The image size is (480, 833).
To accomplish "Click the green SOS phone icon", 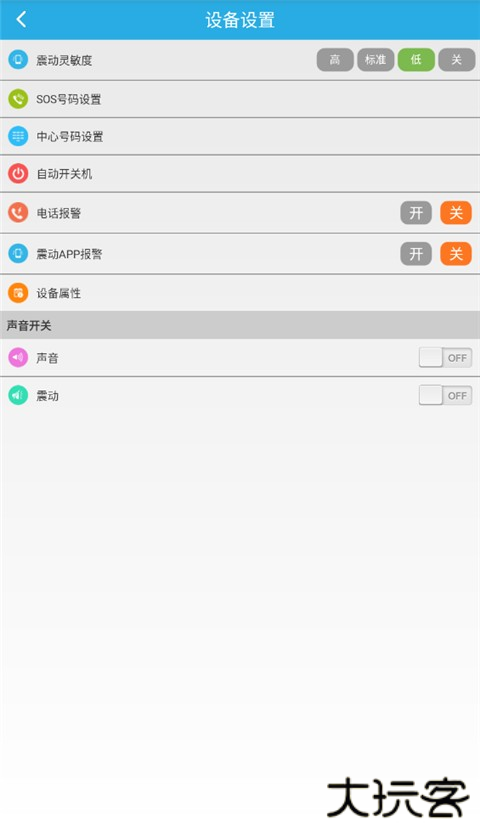I will click(x=18, y=99).
